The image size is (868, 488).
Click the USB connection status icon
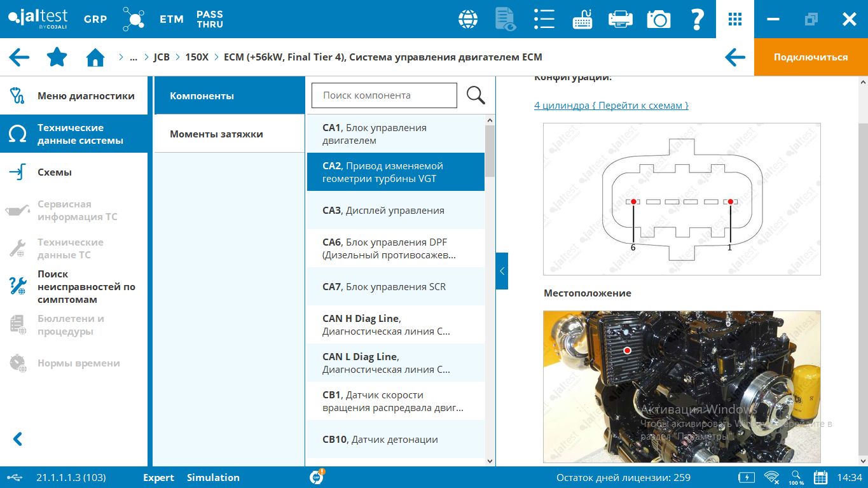point(16,477)
